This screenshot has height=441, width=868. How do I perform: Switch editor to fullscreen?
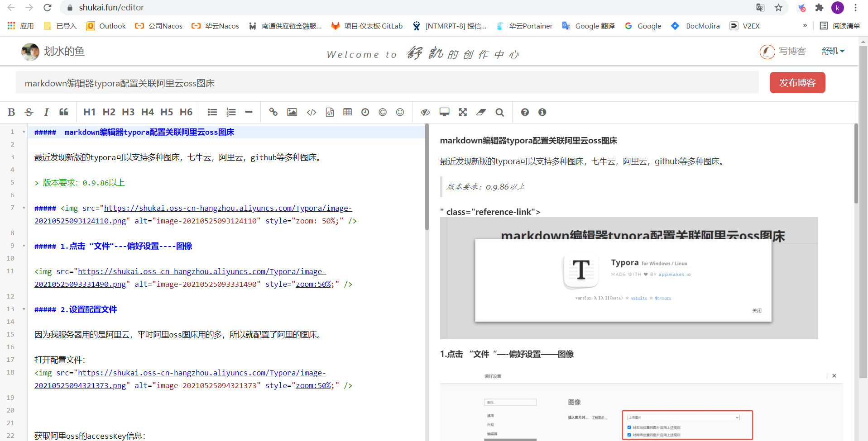point(463,112)
